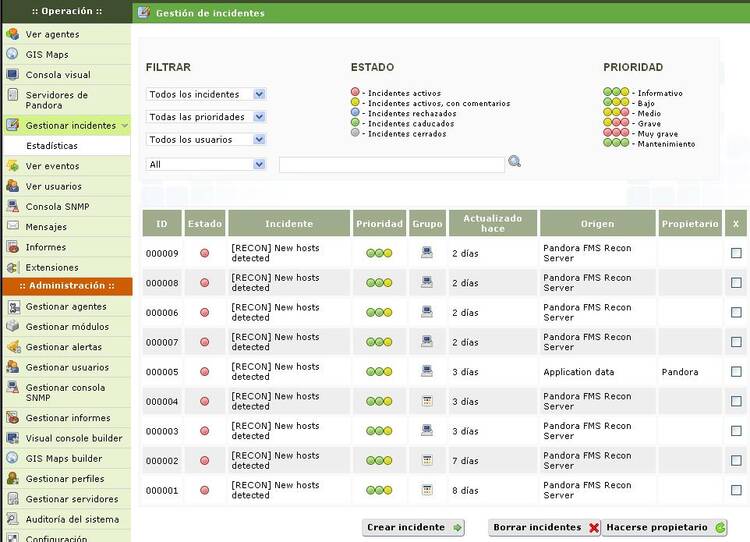Screen dimensions: 750x542
Task: Click group icon for incident 000009
Action: point(427,253)
